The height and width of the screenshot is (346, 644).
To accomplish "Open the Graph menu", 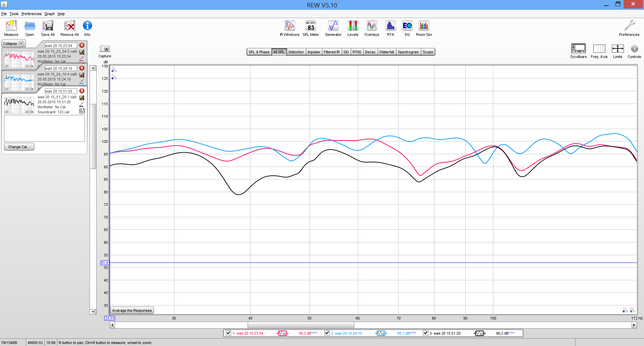I will (x=50, y=14).
